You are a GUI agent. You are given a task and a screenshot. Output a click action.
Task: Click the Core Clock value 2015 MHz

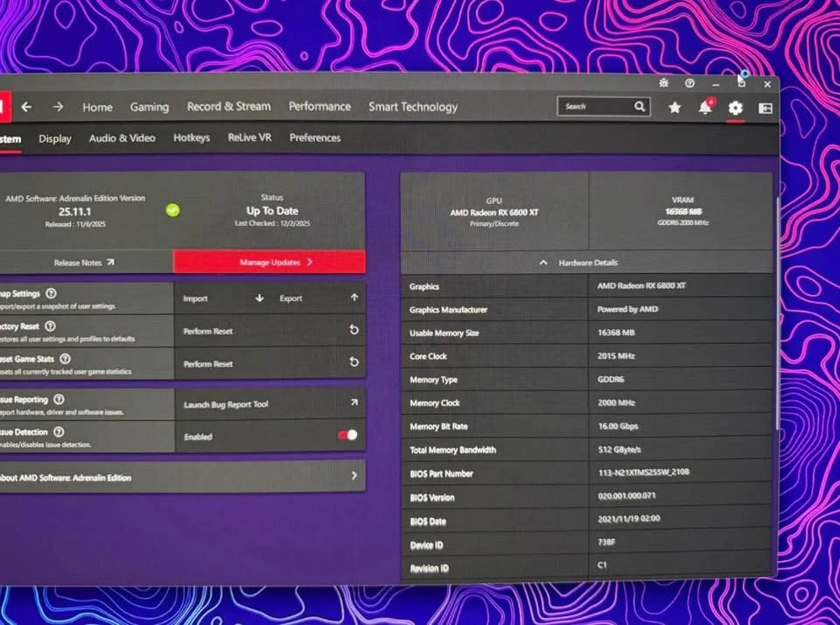616,356
